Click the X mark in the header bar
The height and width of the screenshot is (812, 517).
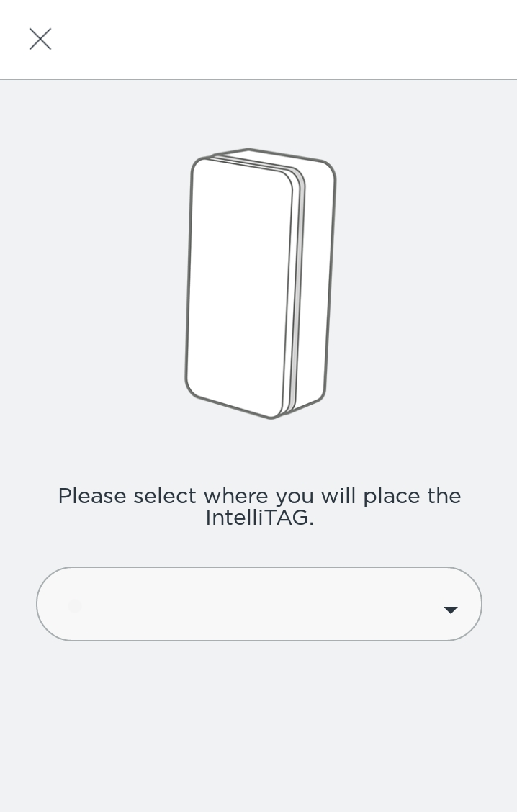click(x=40, y=39)
